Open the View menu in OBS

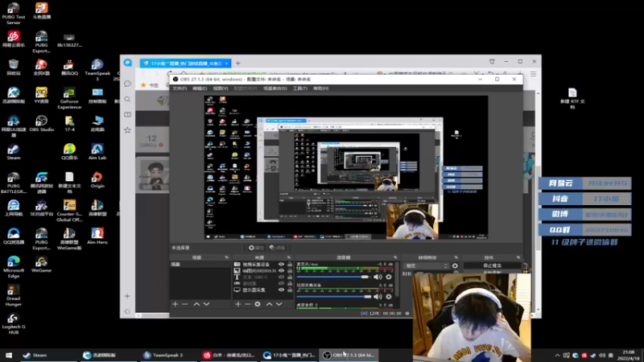220,88
